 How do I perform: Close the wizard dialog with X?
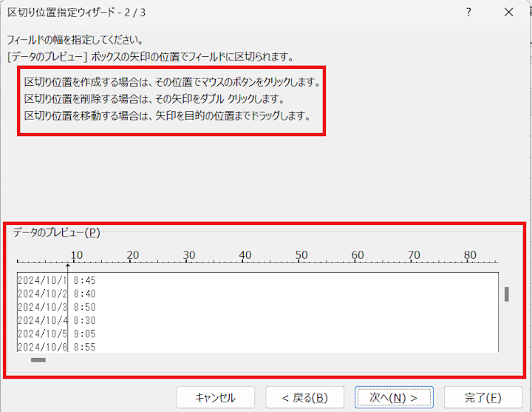coord(508,13)
